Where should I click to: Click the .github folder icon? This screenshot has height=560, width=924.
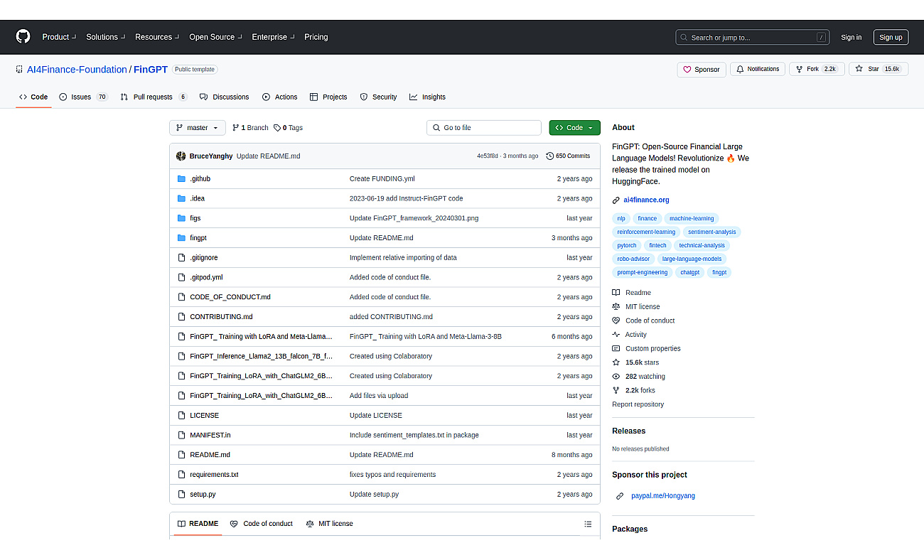181,179
